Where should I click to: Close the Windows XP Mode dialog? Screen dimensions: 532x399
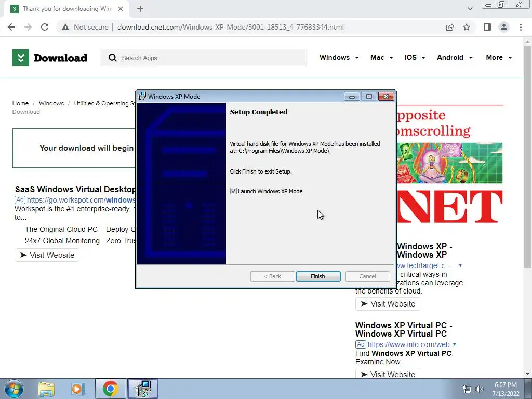coord(386,97)
